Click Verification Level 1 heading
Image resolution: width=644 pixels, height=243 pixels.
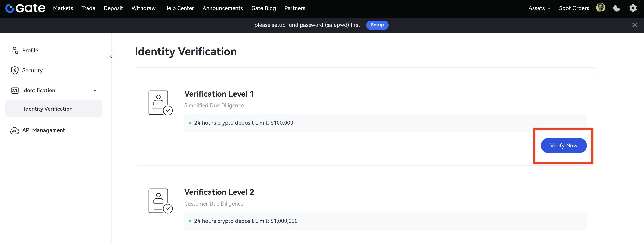[x=219, y=94]
